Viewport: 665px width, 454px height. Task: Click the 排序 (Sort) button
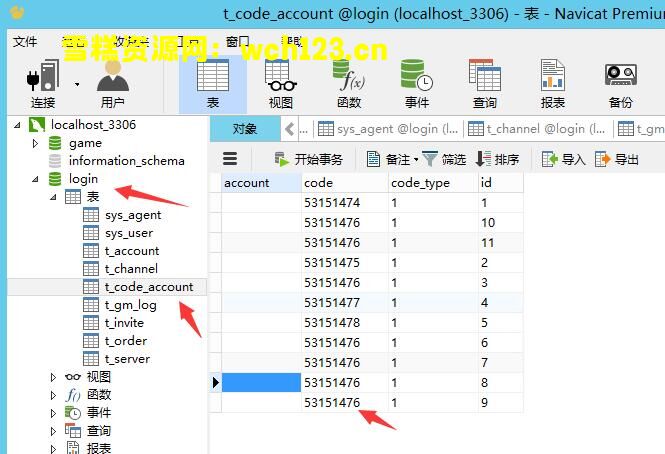[x=497, y=159]
